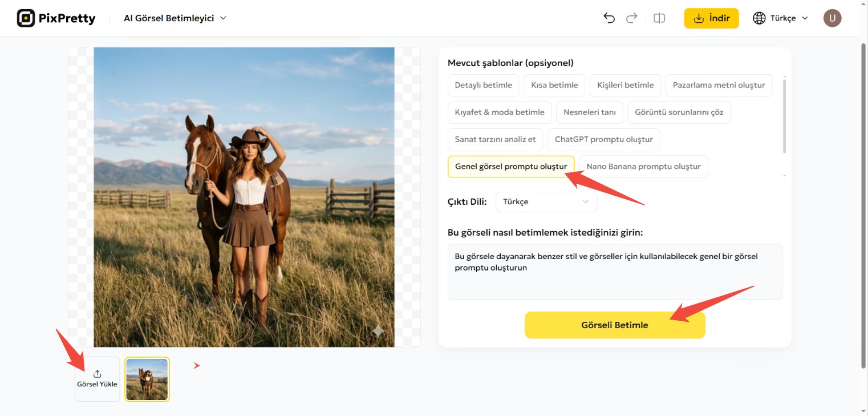
Task: Click the Görseli Betimle button
Action: point(614,324)
